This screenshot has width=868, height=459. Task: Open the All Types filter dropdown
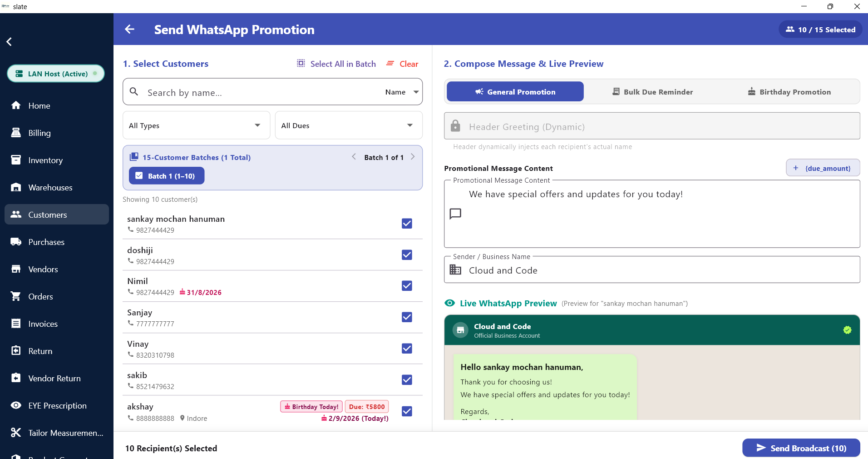tap(196, 125)
